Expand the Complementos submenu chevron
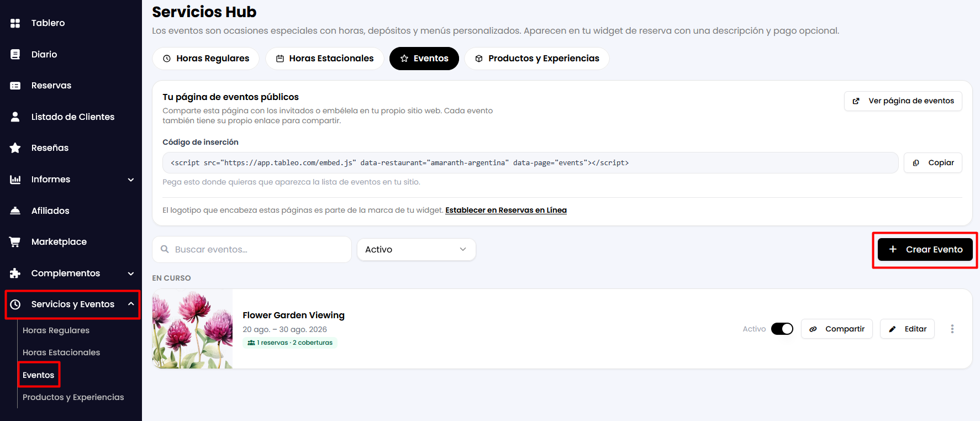This screenshot has height=421, width=980. tap(131, 273)
